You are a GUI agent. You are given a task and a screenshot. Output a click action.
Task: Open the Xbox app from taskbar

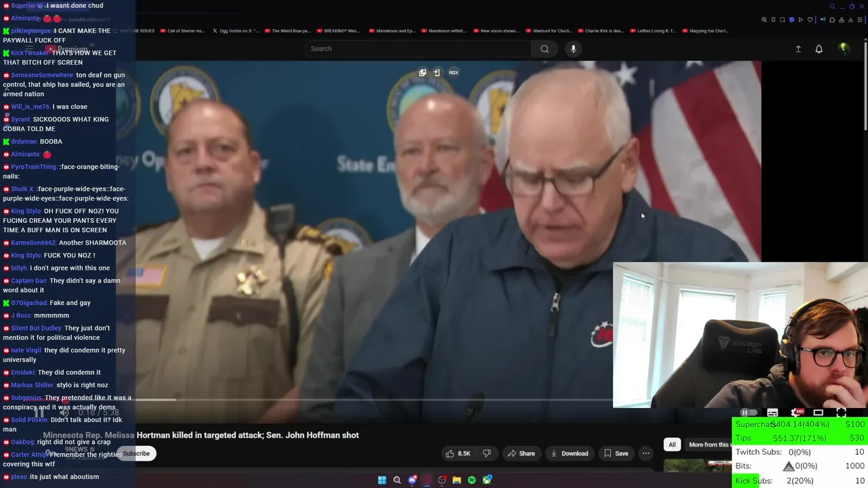click(x=487, y=480)
